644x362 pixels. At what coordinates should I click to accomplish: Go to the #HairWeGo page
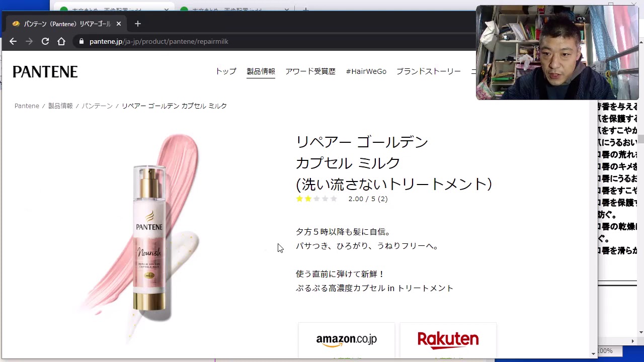pos(366,71)
